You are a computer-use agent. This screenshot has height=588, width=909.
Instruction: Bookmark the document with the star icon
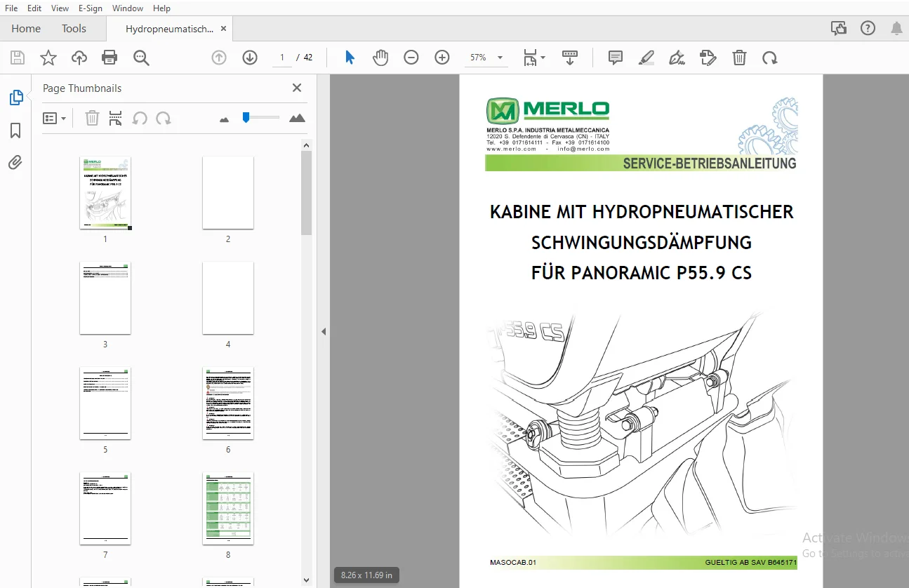click(48, 58)
